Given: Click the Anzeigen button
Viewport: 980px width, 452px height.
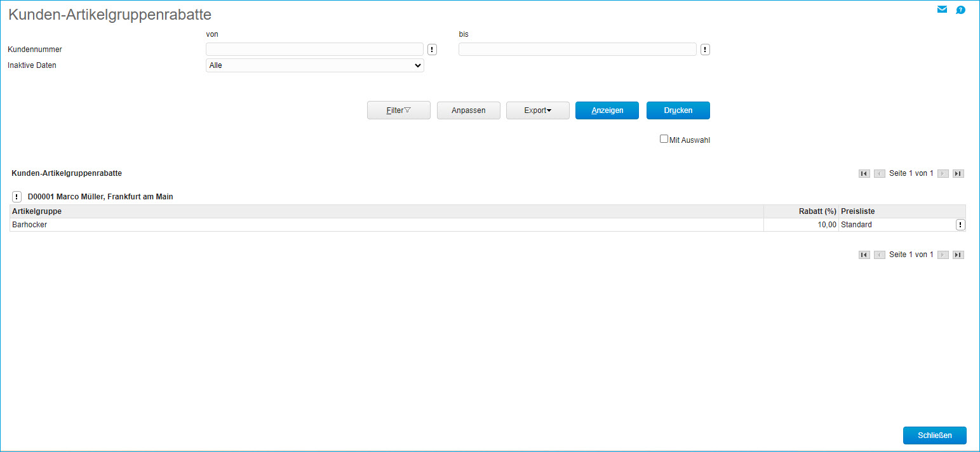Looking at the screenshot, I should click(607, 110).
